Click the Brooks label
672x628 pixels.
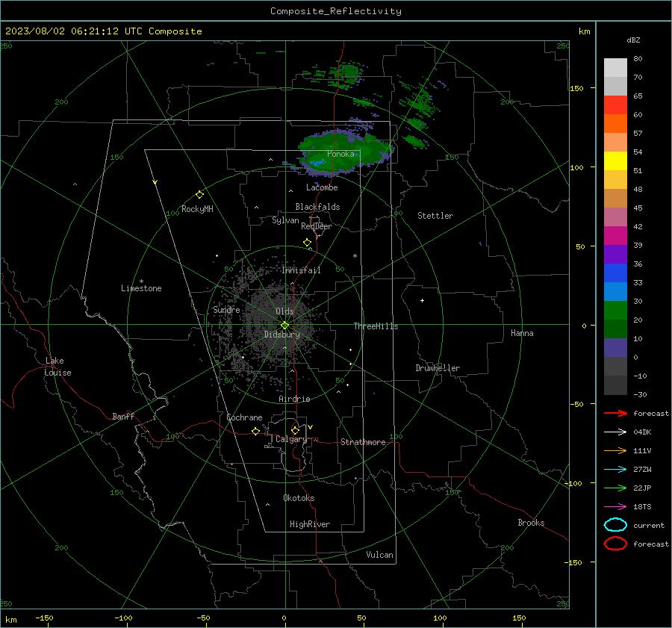(x=531, y=523)
